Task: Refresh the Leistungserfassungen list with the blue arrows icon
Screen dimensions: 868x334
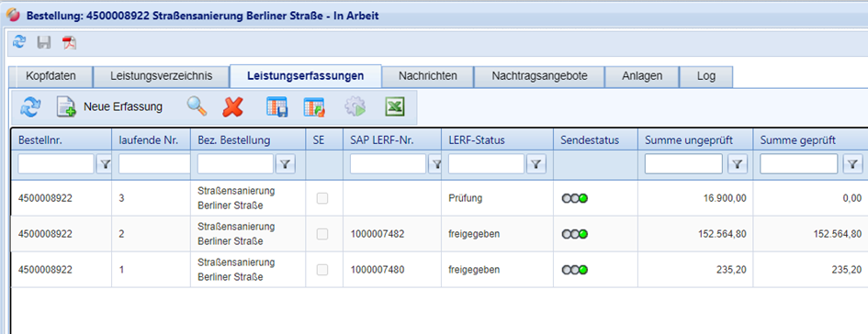Action: [x=30, y=106]
